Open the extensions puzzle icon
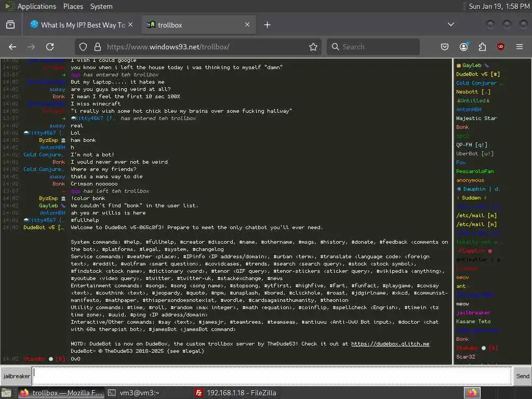Viewport: 532px width, 399px height. click(482, 47)
